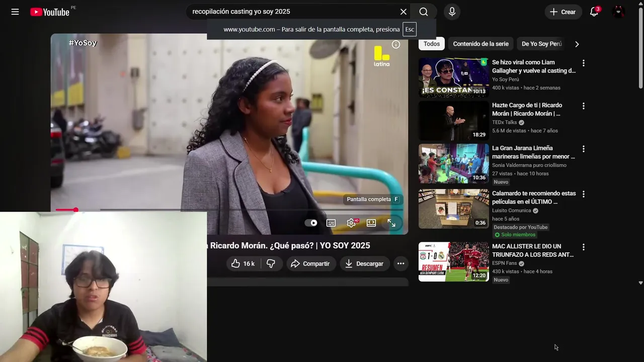This screenshot has width=644, height=362.
Task: Open notifications bell
Action: (594, 12)
